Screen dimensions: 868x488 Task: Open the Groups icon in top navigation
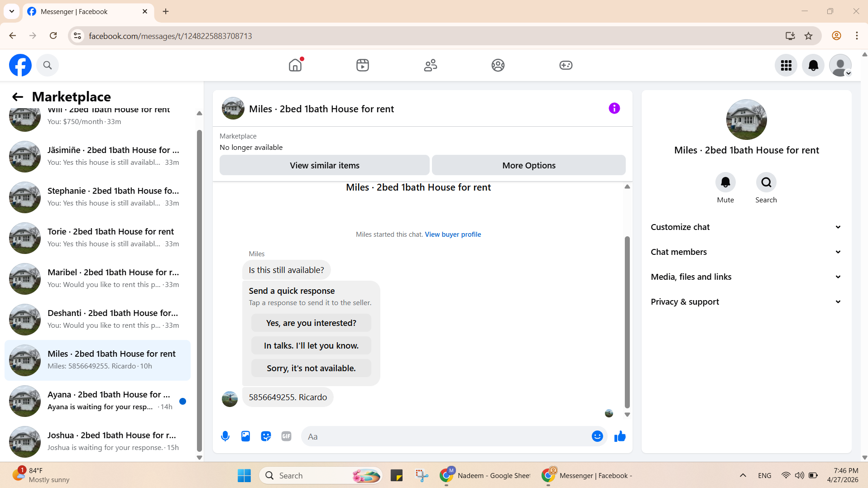click(498, 65)
